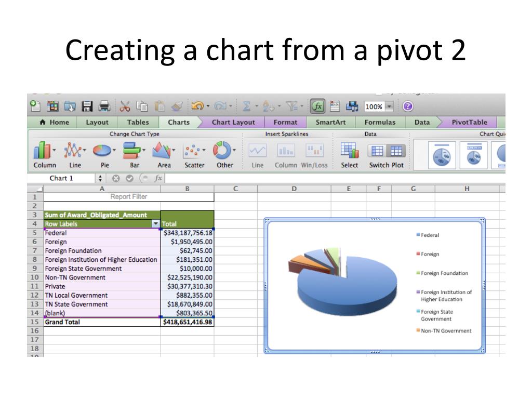The image size is (532, 399).
Task: Open the Redo history dropdown arrow
Action: 231,106
